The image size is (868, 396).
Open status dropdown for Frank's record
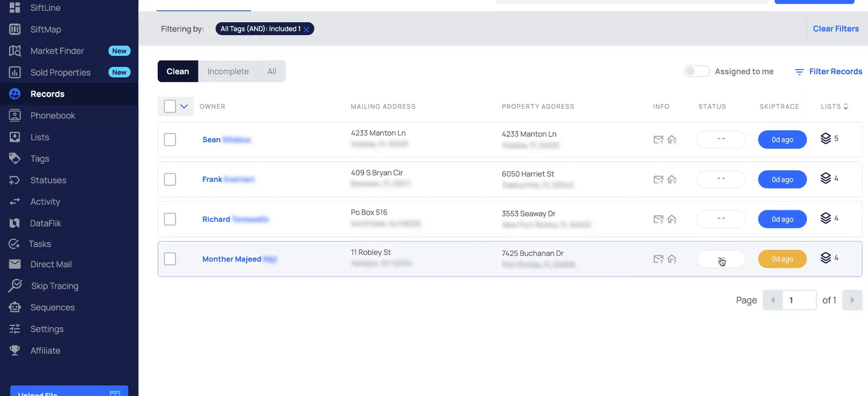click(721, 179)
